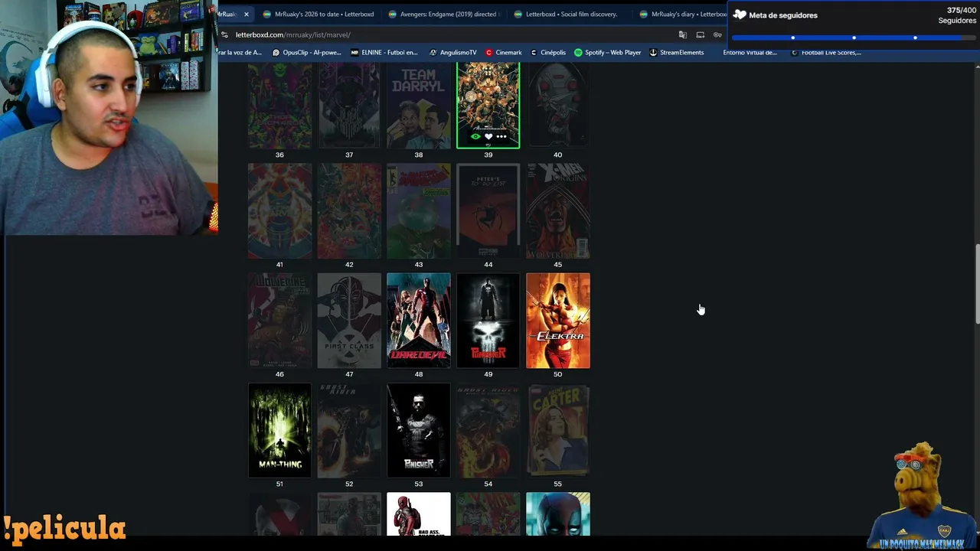The width and height of the screenshot is (980, 551).
Task: Click the letterboxd.com address bar
Action: pyautogui.click(x=452, y=34)
